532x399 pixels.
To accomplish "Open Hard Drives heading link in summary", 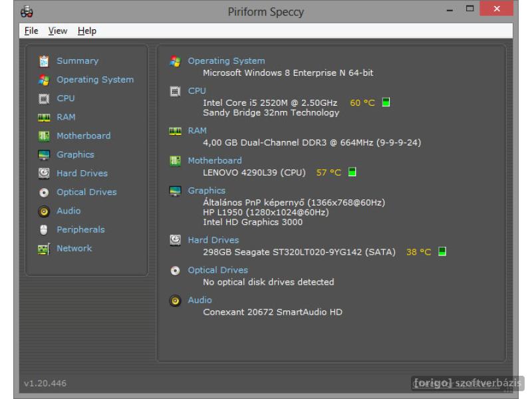I will [213, 240].
